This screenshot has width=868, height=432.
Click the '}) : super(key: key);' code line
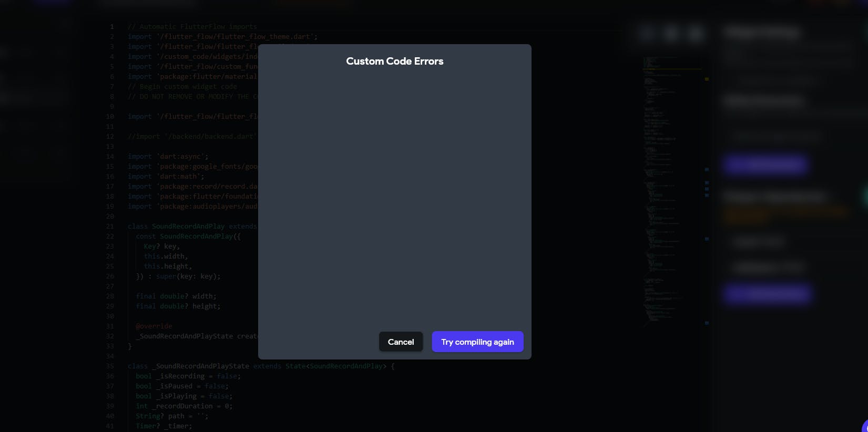click(178, 276)
